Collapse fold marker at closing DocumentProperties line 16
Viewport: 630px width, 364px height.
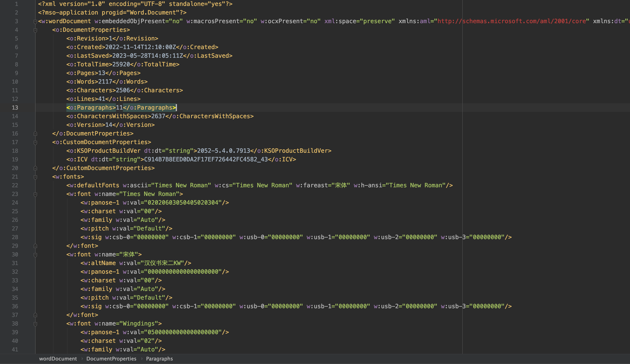[35, 134]
